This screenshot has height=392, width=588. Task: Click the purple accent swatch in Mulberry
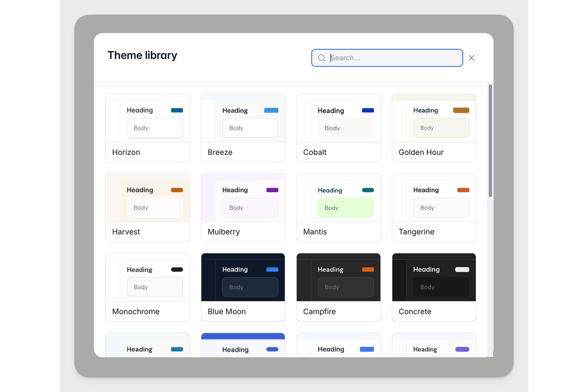[272, 190]
